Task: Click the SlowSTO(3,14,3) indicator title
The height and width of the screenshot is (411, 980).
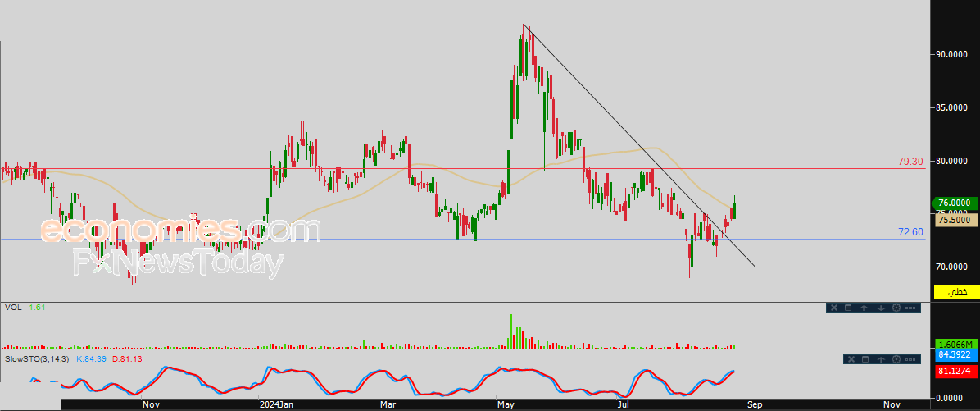Action: click(39, 359)
